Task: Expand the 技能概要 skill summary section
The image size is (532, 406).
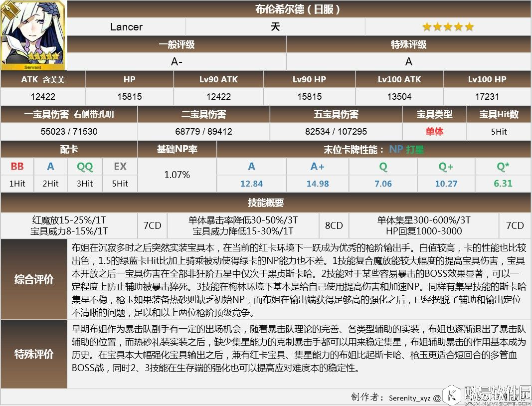Action: point(266,202)
